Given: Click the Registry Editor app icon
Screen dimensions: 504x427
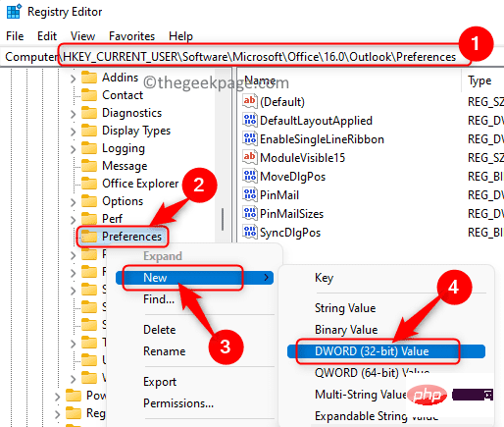Looking at the screenshot, I should tap(14, 11).
